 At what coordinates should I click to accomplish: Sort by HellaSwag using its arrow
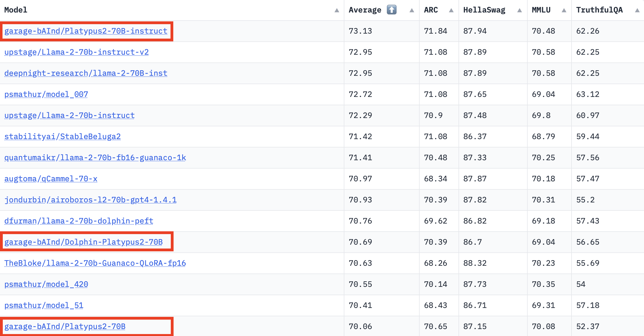tap(519, 10)
